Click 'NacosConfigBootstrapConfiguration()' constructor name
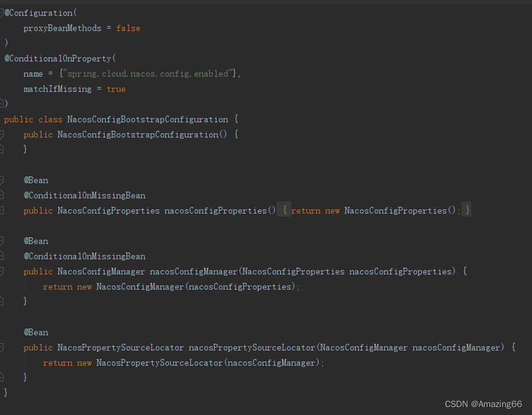Image resolution: width=532 pixels, height=415 pixels. coord(142,134)
